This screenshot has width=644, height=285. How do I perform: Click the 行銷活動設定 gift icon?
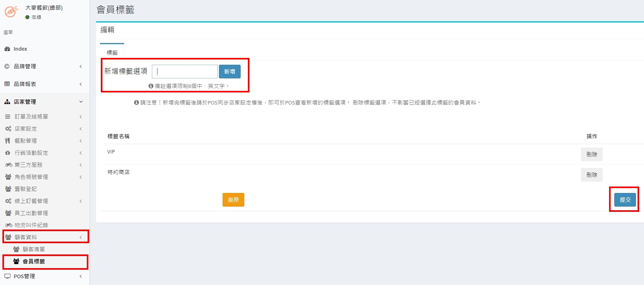click(x=8, y=153)
